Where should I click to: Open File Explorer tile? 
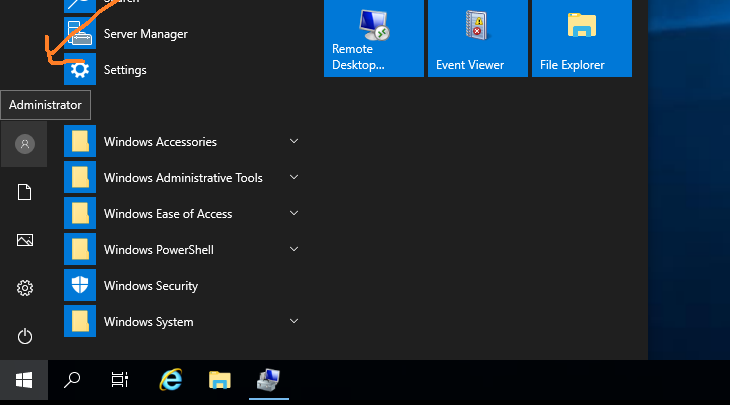582,38
